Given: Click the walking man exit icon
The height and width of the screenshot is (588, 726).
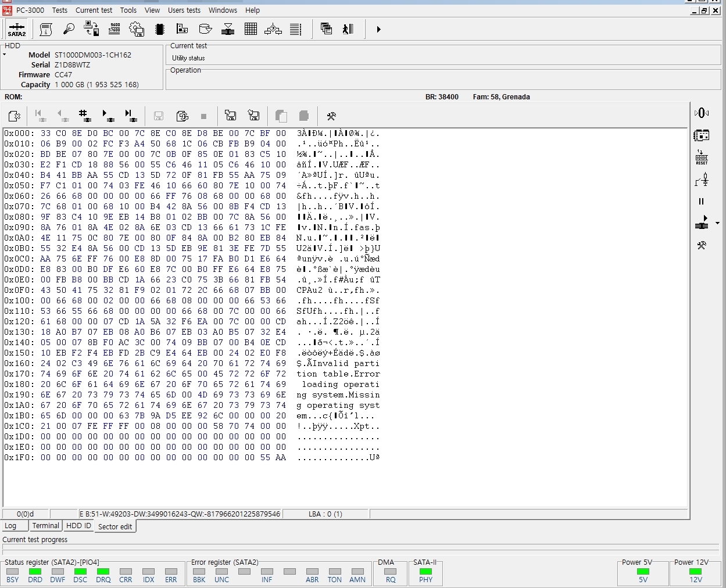Looking at the screenshot, I should coord(349,29).
